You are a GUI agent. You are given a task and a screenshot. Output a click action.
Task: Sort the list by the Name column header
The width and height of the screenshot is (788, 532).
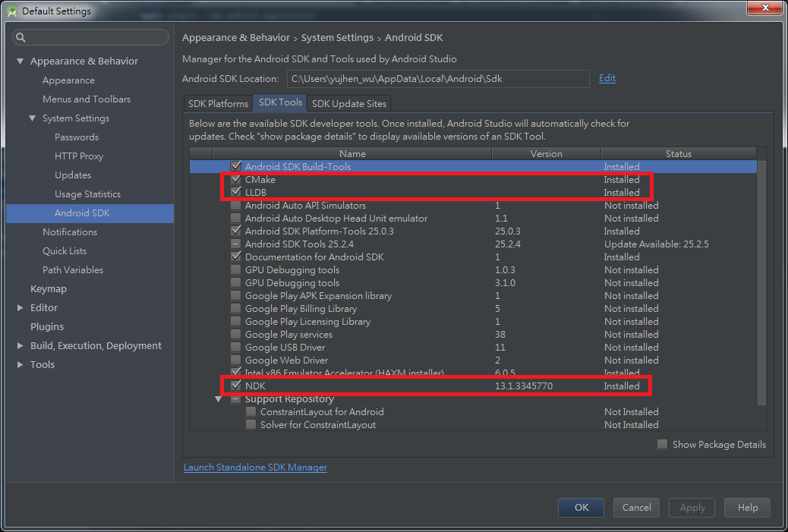coord(352,154)
